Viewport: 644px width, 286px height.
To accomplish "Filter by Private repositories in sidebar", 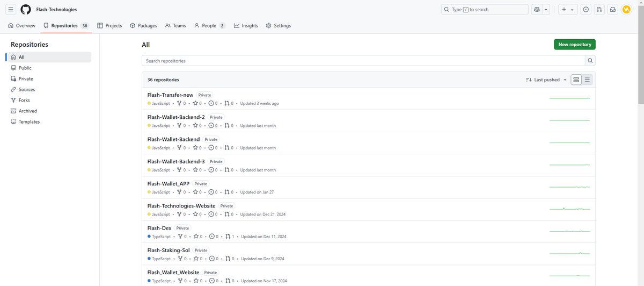I will pyautogui.click(x=49, y=78).
